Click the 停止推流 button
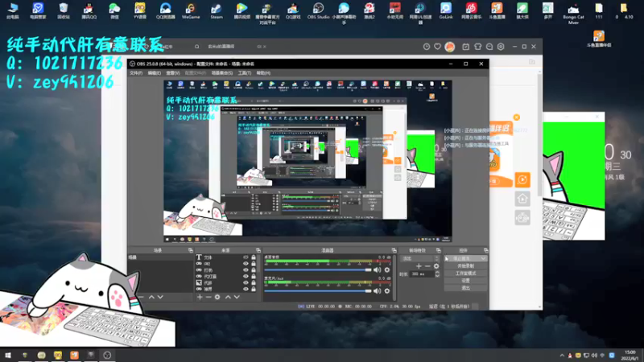 pyautogui.click(x=465, y=258)
